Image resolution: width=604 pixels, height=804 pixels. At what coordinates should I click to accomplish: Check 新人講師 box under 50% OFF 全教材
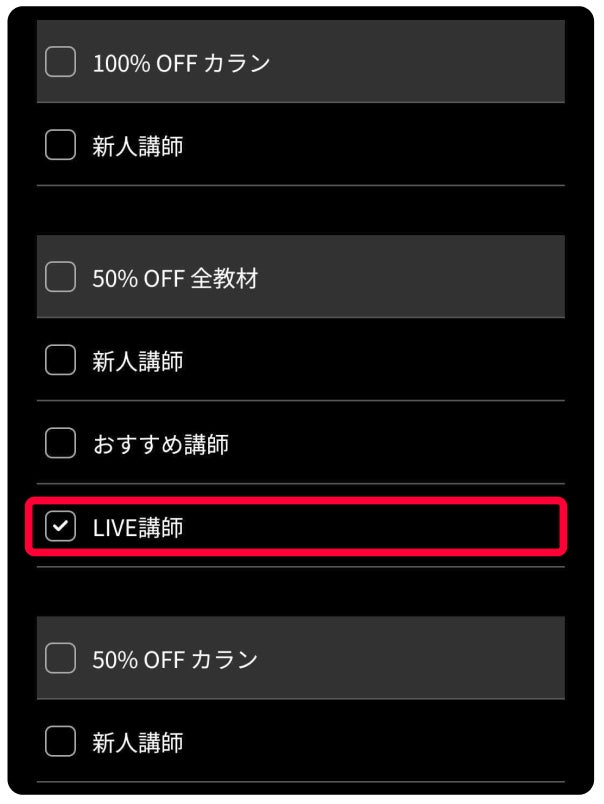pos(61,360)
